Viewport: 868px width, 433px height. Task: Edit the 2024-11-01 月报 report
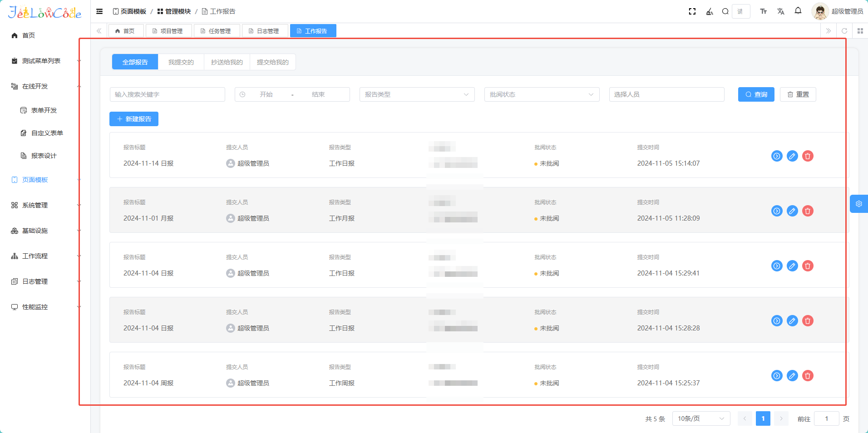pos(792,211)
